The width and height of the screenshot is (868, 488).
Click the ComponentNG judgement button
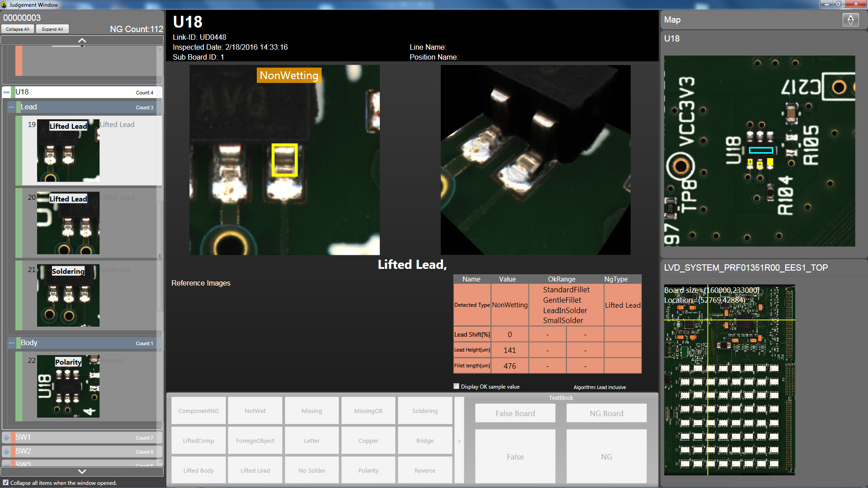tap(198, 411)
